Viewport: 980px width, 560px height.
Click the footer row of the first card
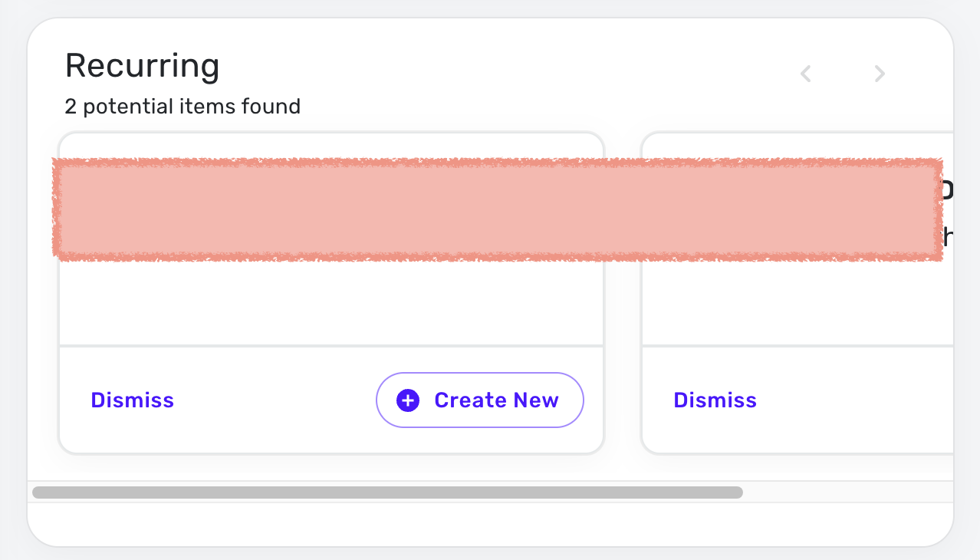tap(331, 400)
